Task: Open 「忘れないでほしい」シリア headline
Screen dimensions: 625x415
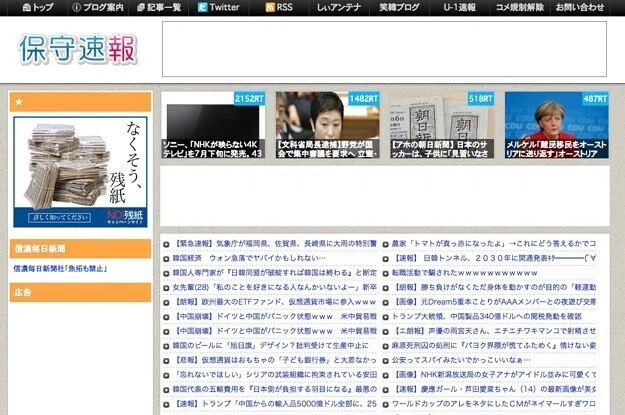Action: pos(275,375)
